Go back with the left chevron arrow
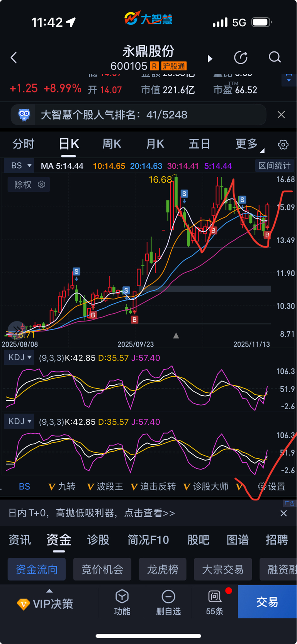Viewport: 297px width, 644px height. 14,58
